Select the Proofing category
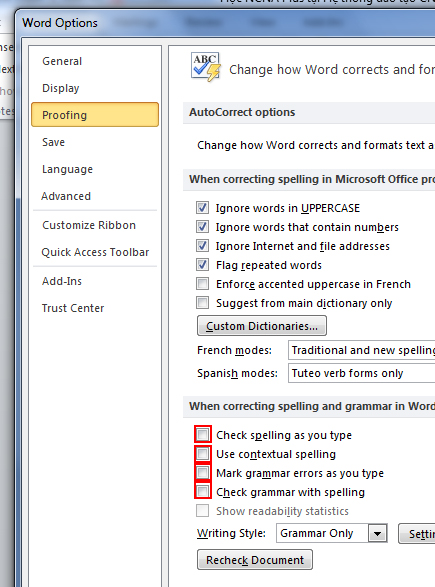Screen dimensions: 435x587 point(95,115)
